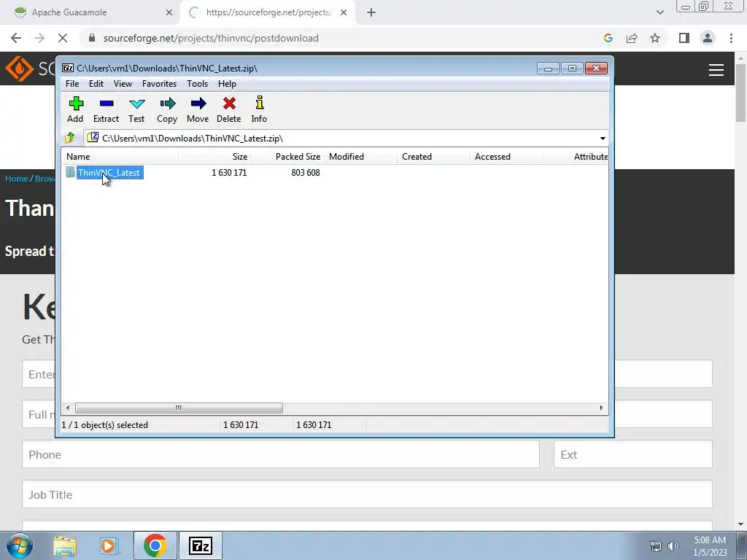The height and width of the screenshot is (560, 747).
Task: Sort by the Accessed column header
Action: [506, 157]
